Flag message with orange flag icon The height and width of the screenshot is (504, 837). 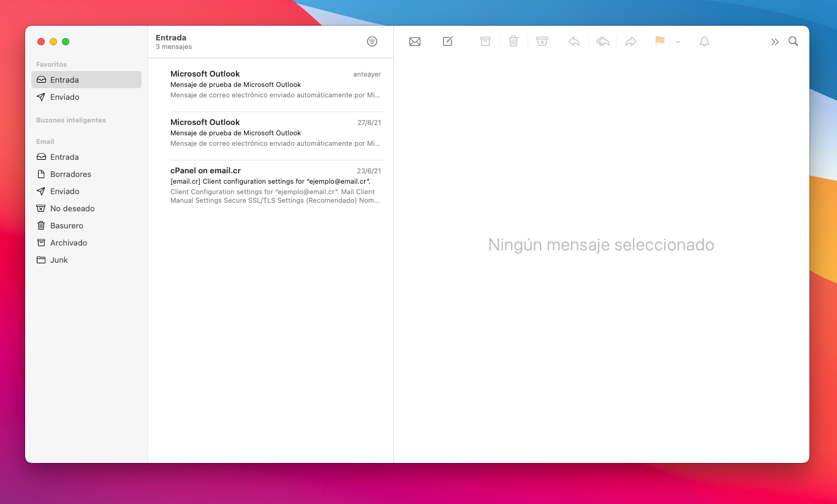tap(659, 42)
